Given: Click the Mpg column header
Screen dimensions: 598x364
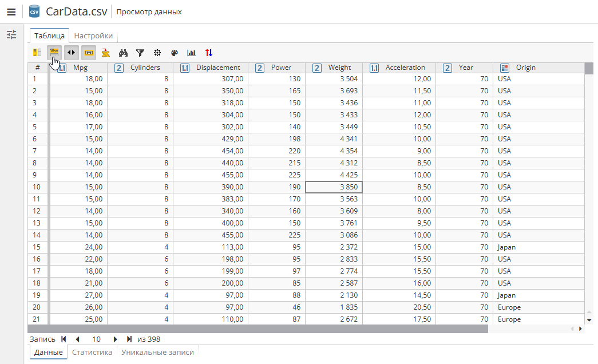Looking at the screenshot, I should 78,68.
